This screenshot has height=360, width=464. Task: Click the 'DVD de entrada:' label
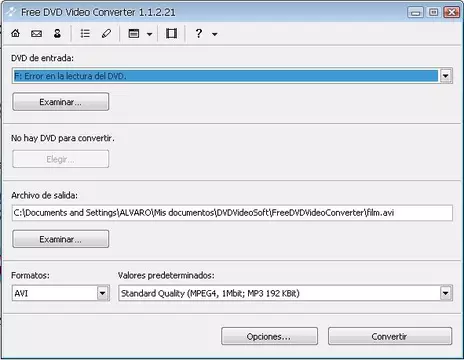(x=42, y=58)
